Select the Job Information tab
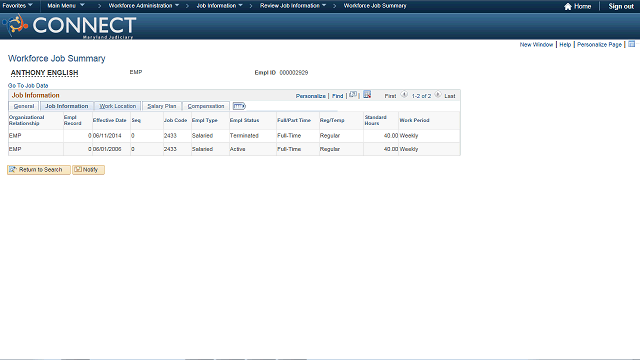 click(x=67, y=106)
